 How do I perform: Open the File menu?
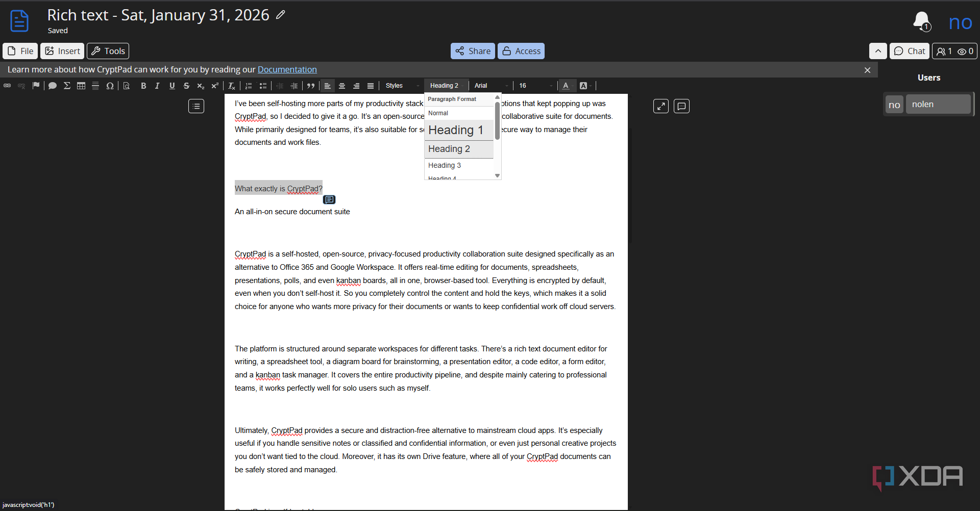(20, 51)
